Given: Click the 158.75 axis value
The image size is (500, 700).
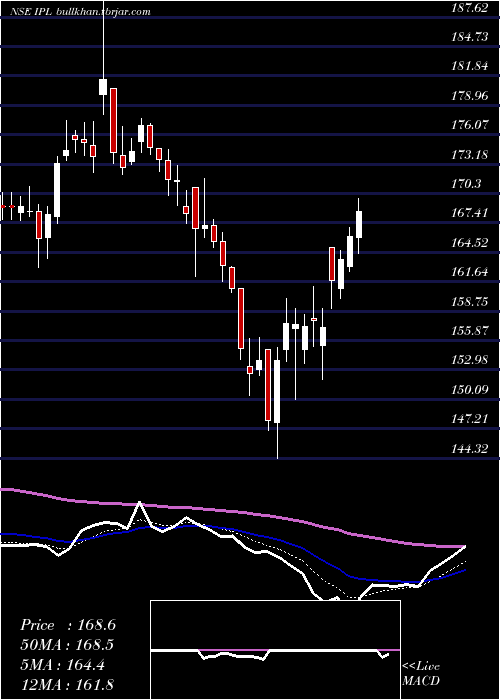Looking at the screenshot, I should point(470,302).
